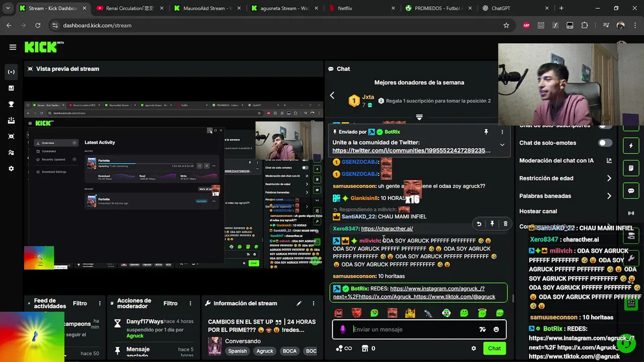The image size is (644, 362).
Task: Expand Restricción de edad settings
Action: point(609,178)
